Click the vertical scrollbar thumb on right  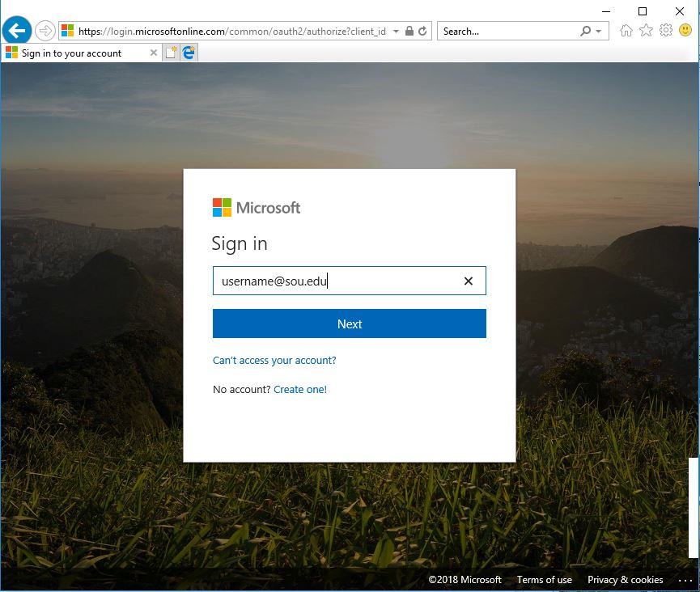tap(693, 508)
